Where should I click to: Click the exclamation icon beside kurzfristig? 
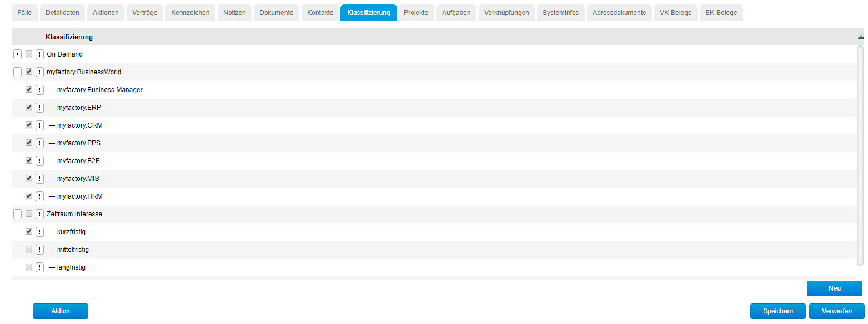coord(39,232)
